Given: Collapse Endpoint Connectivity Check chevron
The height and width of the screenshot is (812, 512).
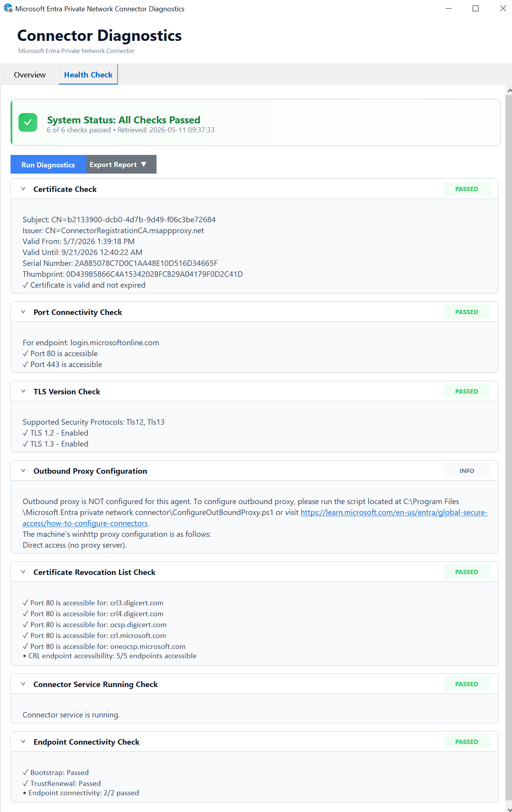Looking at the screenshot, I should [23, 742].
